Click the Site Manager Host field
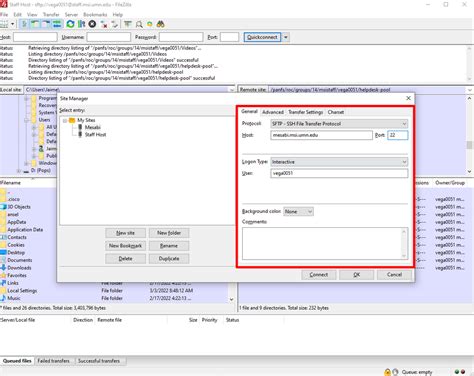Image resolution: width=474 pixels, height=376 pixels. (x=321, y=135)
